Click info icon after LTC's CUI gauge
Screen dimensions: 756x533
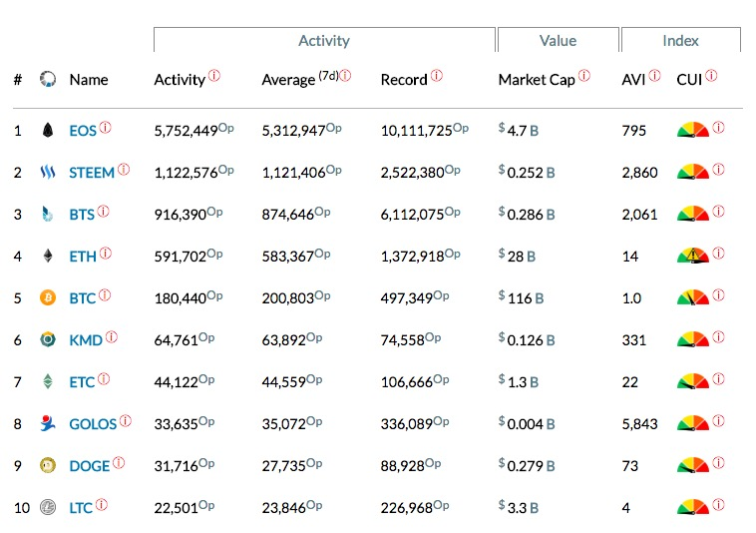(718, 505)
